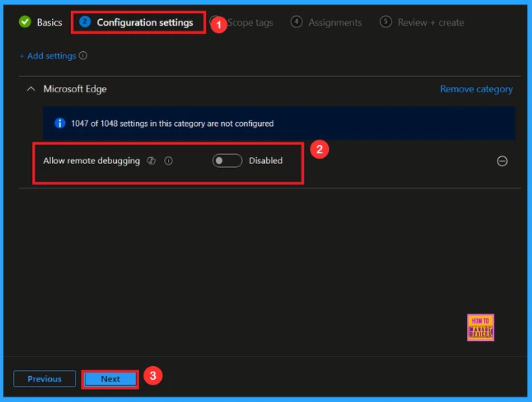The height and width of the screenshot is (402, 532).
Task: Click the Disabled status label
Action: point(266,161)
